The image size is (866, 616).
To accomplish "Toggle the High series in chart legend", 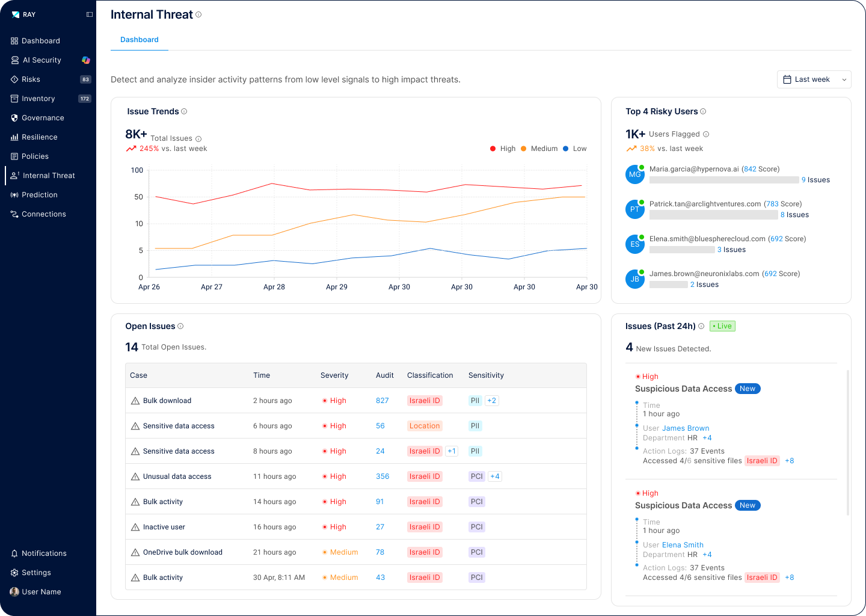I will [x=503, y=149].
